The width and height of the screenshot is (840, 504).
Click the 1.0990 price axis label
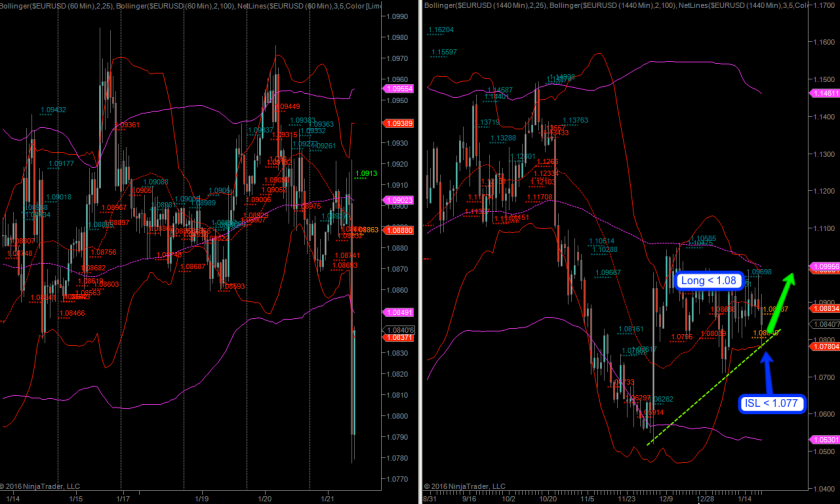[397, 17]
